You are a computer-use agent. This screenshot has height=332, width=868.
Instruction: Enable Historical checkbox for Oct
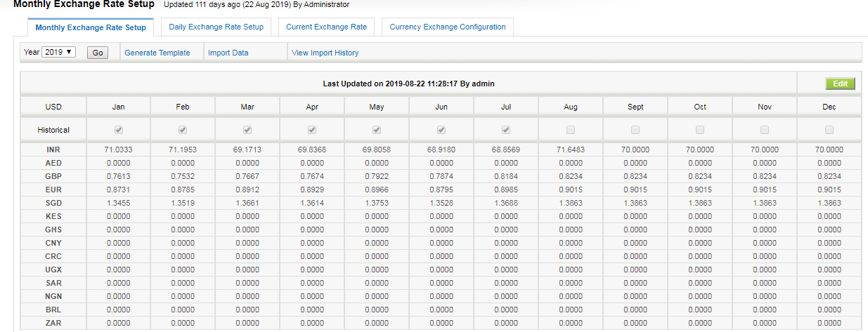pos(700,130)
